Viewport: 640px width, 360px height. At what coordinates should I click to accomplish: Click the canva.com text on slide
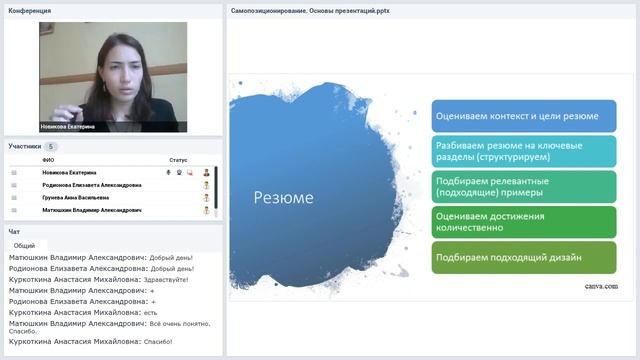pos(601,286)
